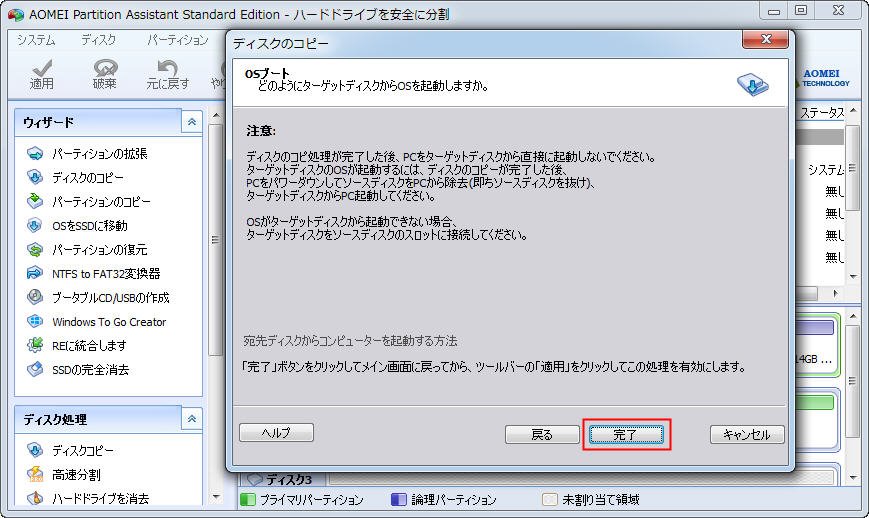The image size is (869, 518).
Task: Click the AOMEI app icon in title bar
Action: [x=16, y=14]
